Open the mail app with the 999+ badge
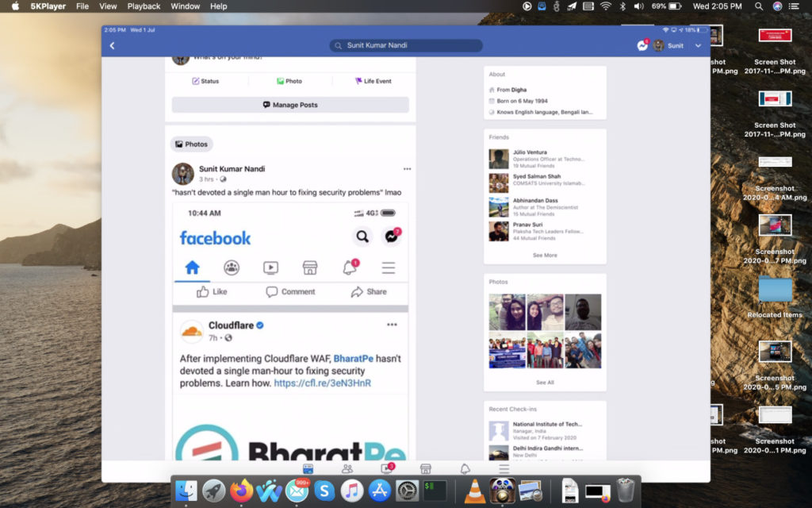 pyautogui.click(x=297, y=491)
